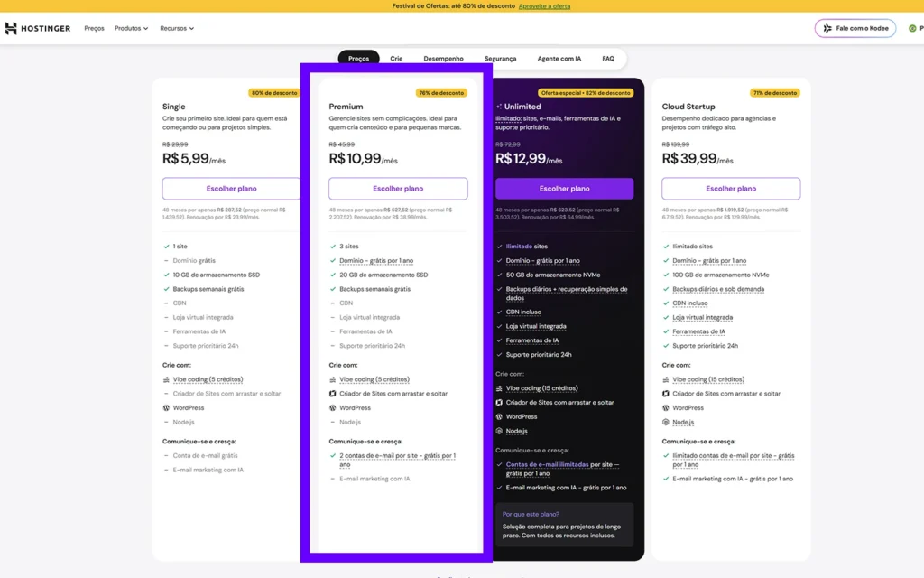Click Criador de Sites icon in Cloud Startup
The height and width of the screenshot is (578, 924).
[x=665, y=394]
